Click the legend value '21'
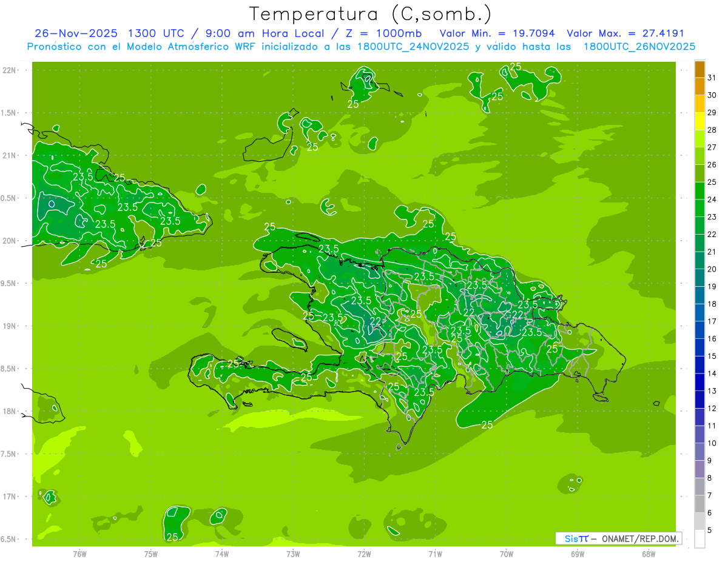The width and height of the screenshot is (728, 562). tap(712, 252)
